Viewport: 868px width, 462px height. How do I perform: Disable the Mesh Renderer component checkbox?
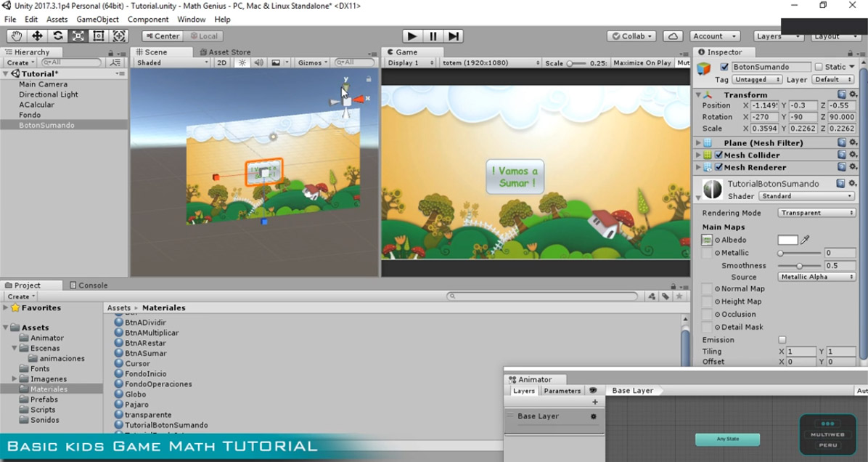[718, 167]
